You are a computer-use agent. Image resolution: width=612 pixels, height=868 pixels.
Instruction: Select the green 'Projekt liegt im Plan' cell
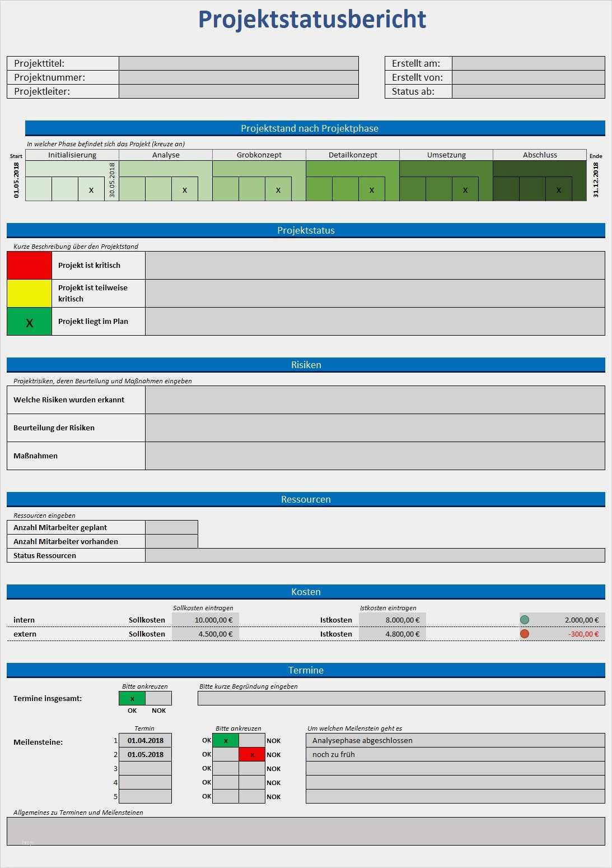29,322
